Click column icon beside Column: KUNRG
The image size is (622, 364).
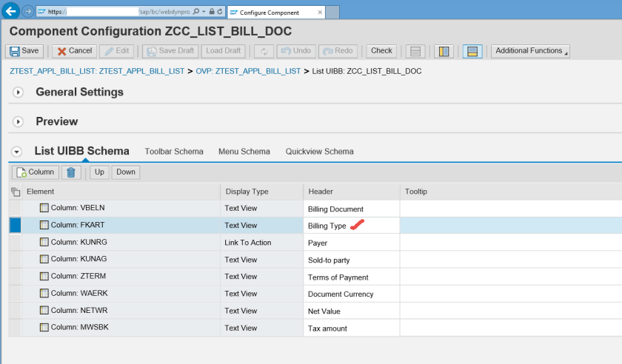click(44, 242)
